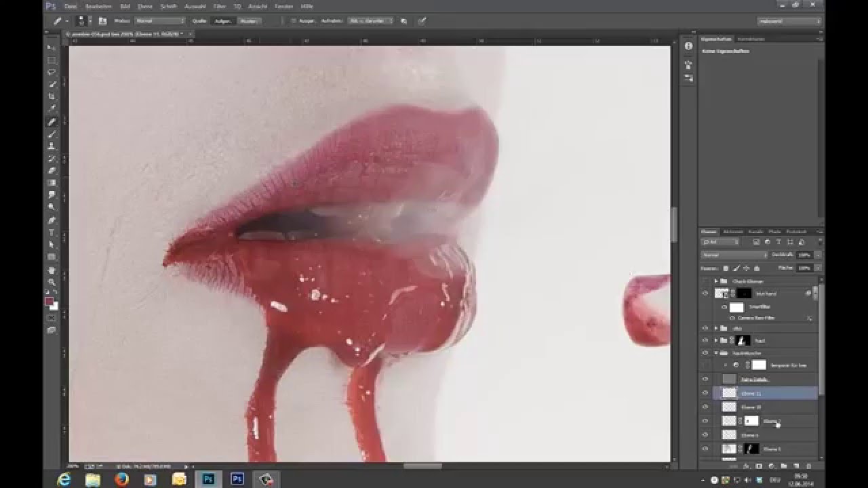Select the Hand tool
The image size is (868, 488).
point(52,270)
